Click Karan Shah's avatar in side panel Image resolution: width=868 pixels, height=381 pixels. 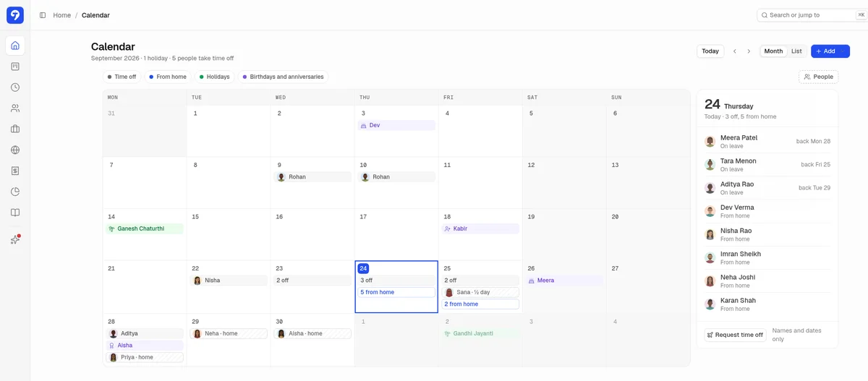click(710, 304)
